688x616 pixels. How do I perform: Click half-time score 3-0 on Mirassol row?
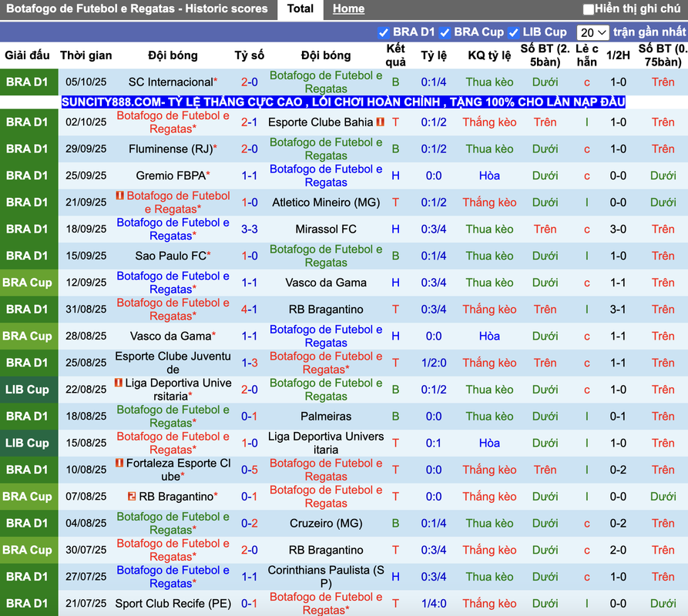click(618, 229)
